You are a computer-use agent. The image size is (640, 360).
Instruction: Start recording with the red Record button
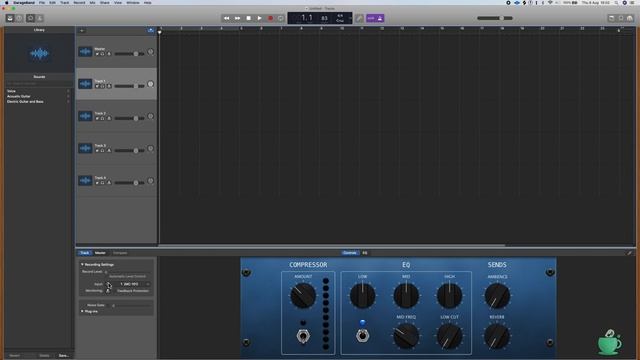click(x=270, y=18)
